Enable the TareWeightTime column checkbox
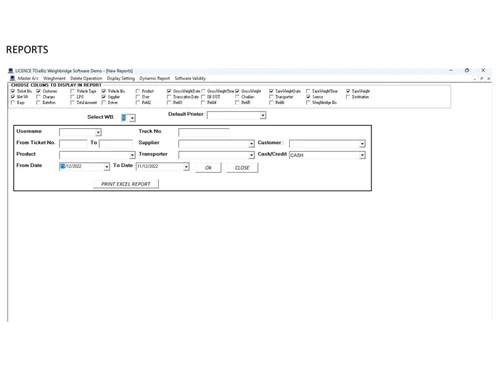Viewport: 500px width, 375px height. point(308,91)
